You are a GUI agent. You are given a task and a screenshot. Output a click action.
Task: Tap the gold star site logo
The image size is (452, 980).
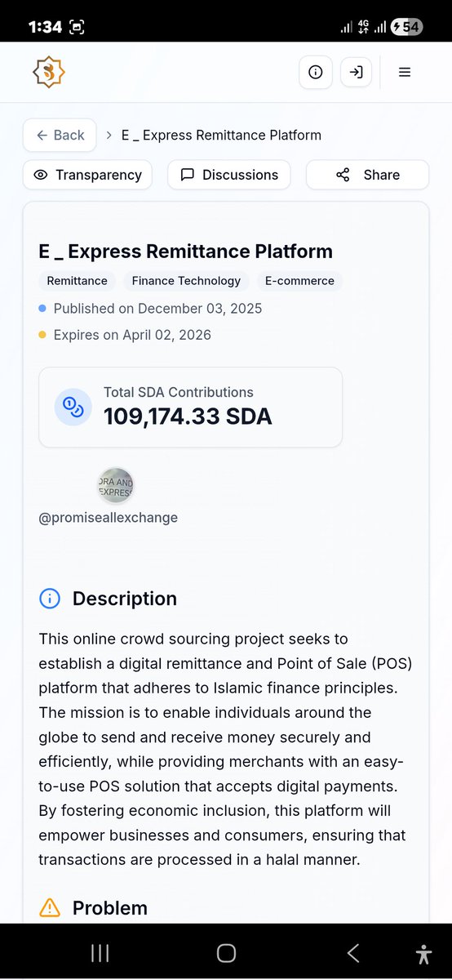pos(48,72)
